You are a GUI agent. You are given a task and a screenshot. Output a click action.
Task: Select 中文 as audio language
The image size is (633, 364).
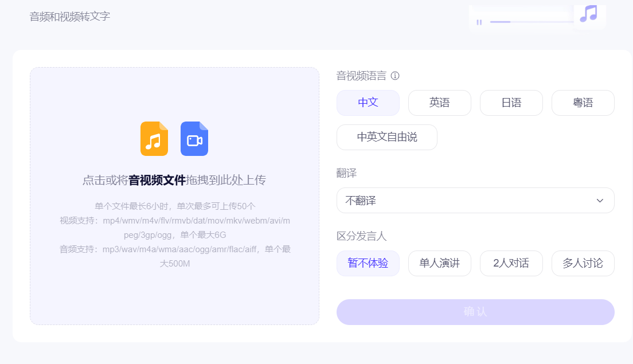coord(368,103)
